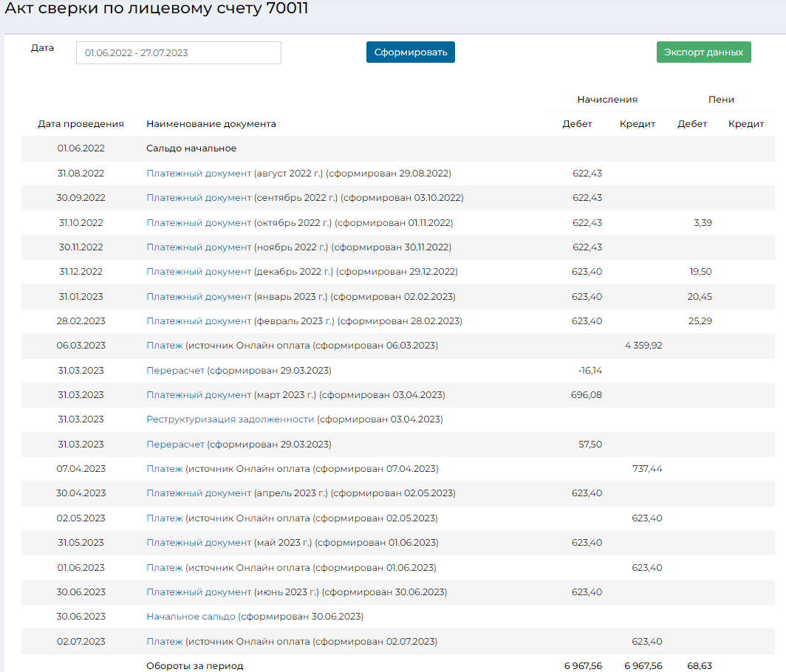Click the credit amount 737,44

[647, 468]
